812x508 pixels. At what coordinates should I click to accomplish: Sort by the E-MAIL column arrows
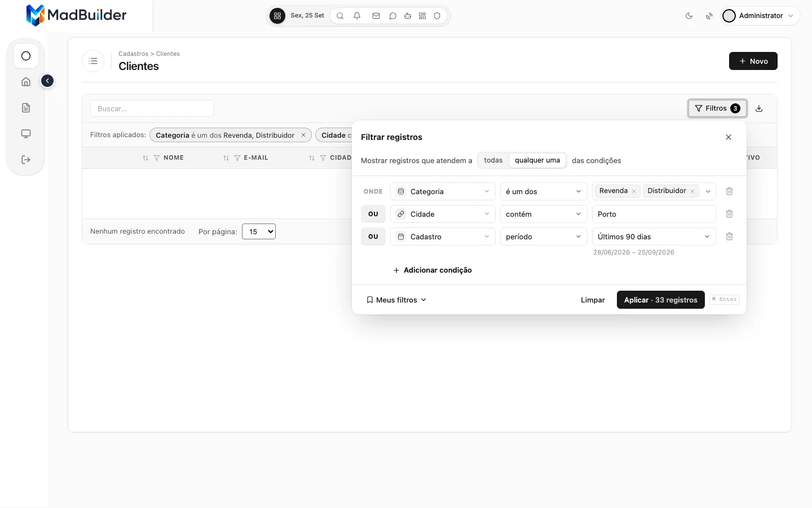[x=226, y=158]
